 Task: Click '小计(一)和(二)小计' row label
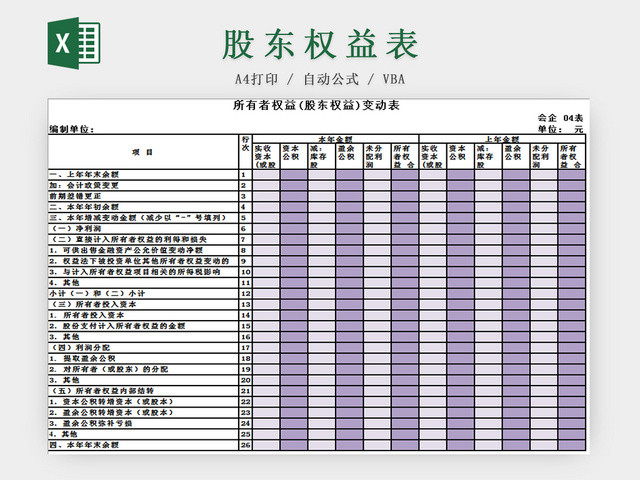(x=97, y=293)
